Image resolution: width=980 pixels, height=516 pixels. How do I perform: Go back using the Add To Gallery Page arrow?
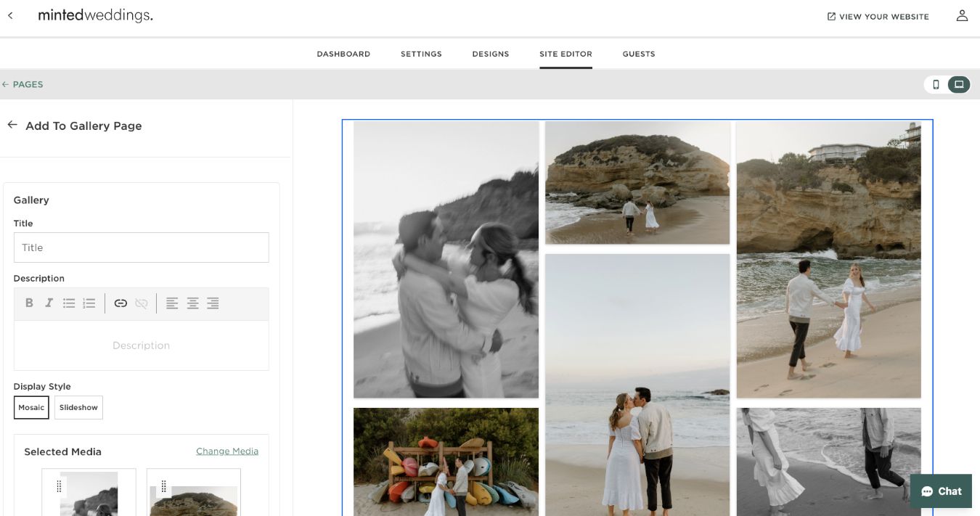(12, 125)
